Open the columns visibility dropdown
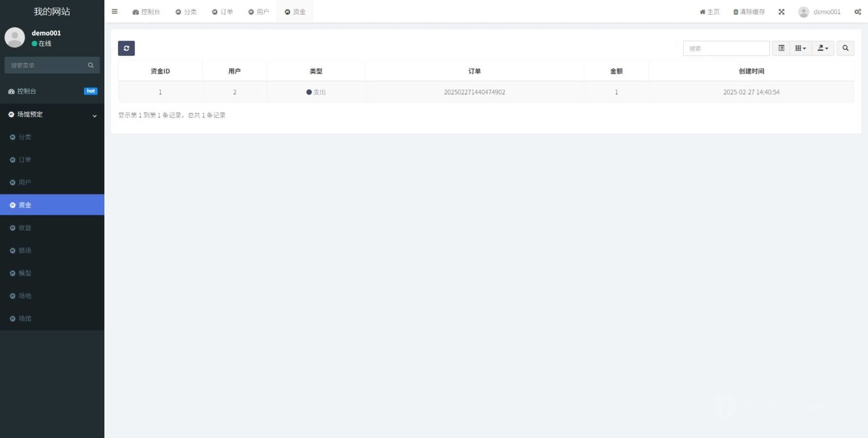The image size is (868, 438). coord(800,48)
